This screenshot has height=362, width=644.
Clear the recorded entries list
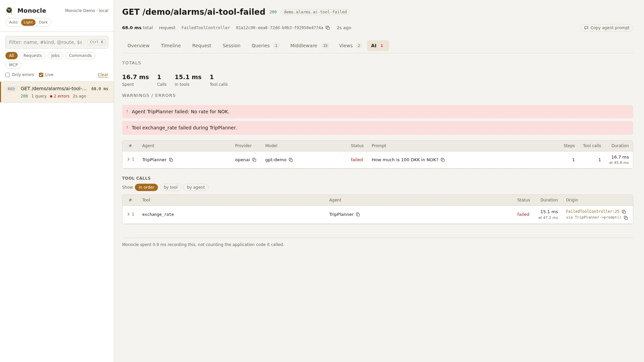(103, 75)
